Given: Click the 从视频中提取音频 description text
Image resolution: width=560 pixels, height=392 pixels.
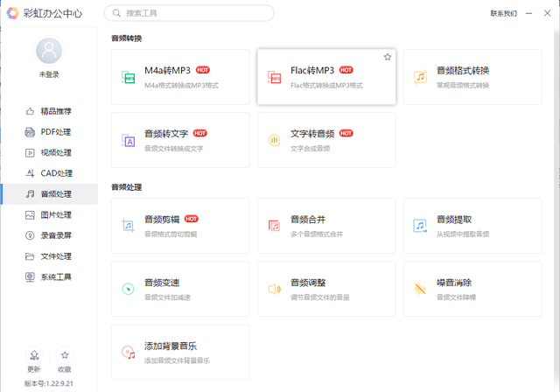Looking at the screenshot, I should coord(463,234).
